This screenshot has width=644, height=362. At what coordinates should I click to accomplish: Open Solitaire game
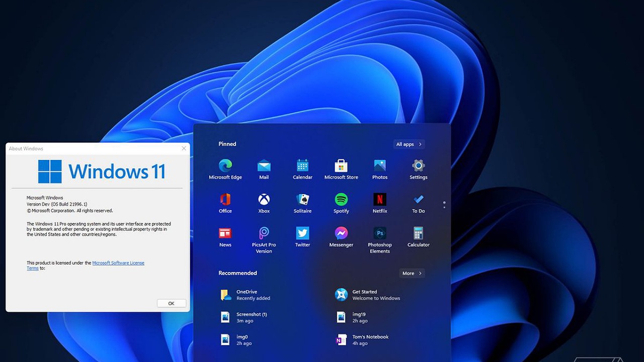click(302, 200)
